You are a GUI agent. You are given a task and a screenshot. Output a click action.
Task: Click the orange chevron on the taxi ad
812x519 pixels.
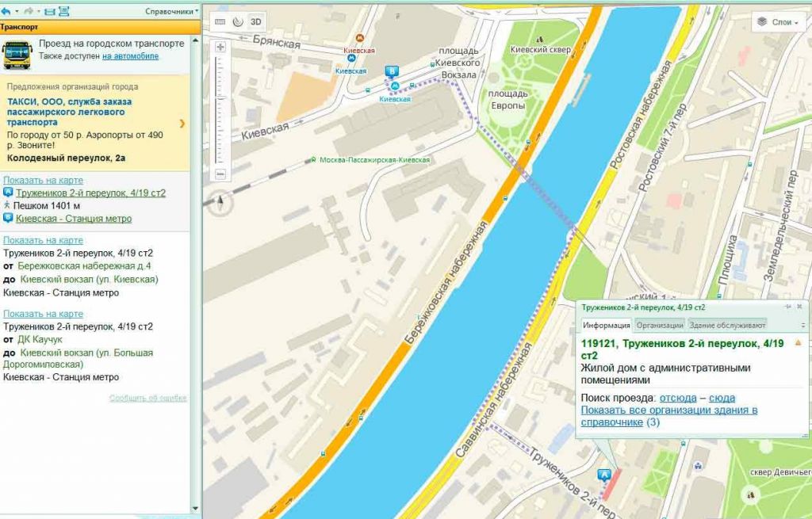pos(182,123)
